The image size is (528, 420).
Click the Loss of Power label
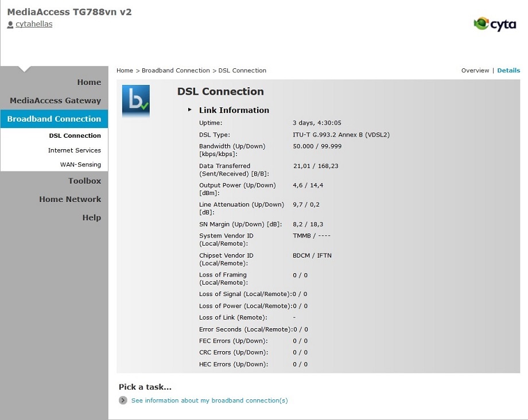[x=246, y=306]
